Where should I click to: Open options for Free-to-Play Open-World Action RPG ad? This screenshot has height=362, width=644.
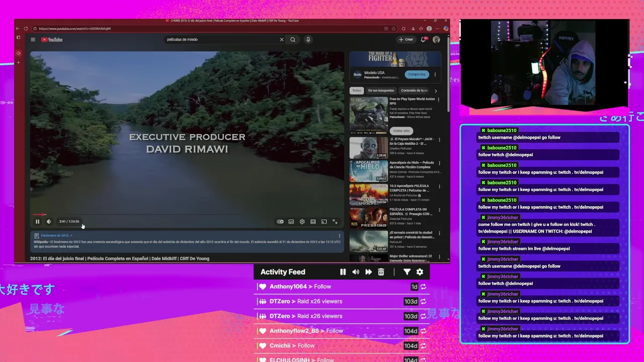click(x=439, y=100)
